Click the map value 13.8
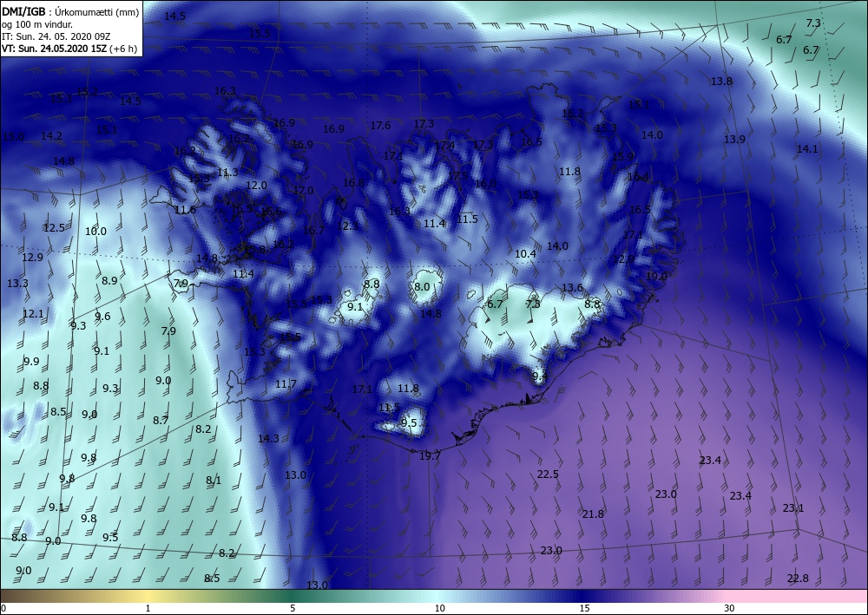Image resolution: width=868 pixels, height=615 pixels. click(721, 82)
